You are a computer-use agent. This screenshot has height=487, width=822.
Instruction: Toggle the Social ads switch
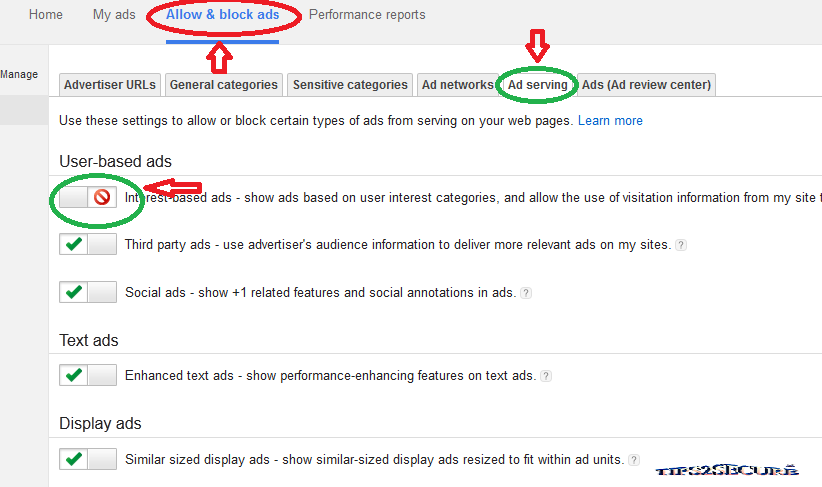coord(88,292)
